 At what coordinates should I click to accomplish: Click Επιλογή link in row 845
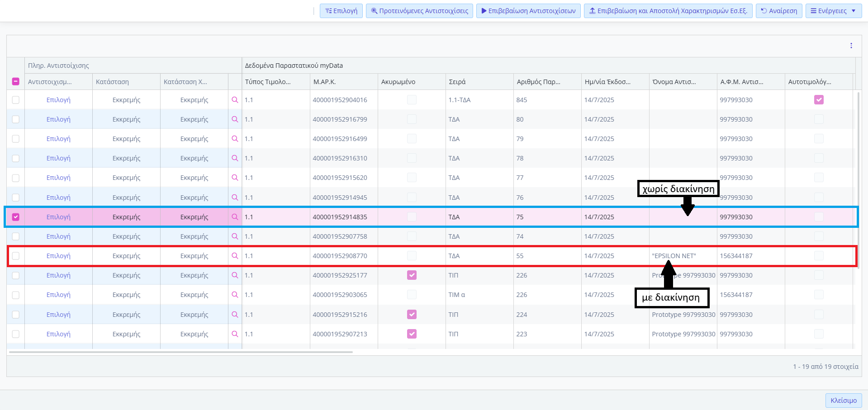pyautogui.click(x=58, y=100)
